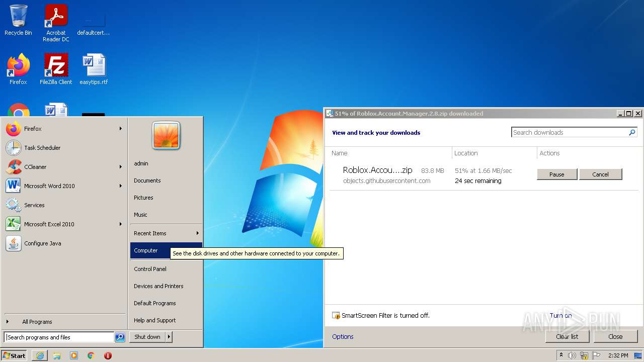This screenshot has width=644, height=362.
Task: Click the red Opera icon on taskbar
Action: [108, 355]
